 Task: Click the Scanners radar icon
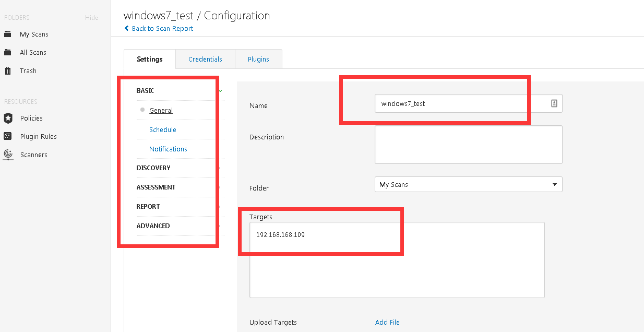coord(8,155)
